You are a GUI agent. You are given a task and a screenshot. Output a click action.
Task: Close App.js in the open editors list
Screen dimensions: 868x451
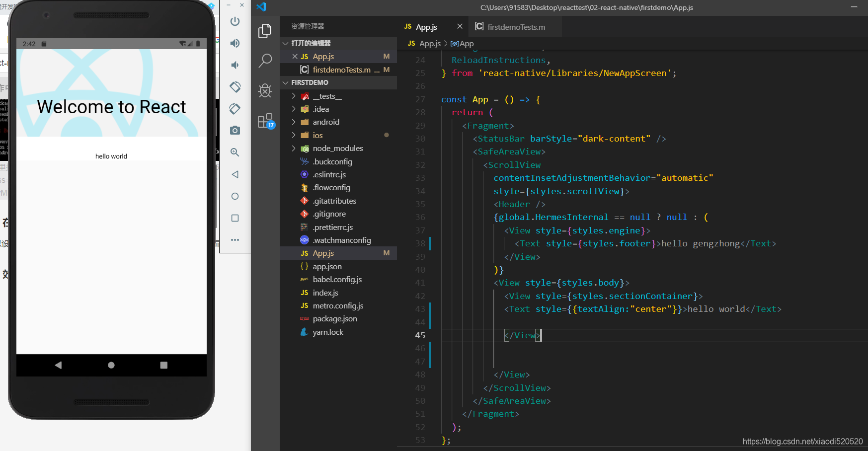295,57
